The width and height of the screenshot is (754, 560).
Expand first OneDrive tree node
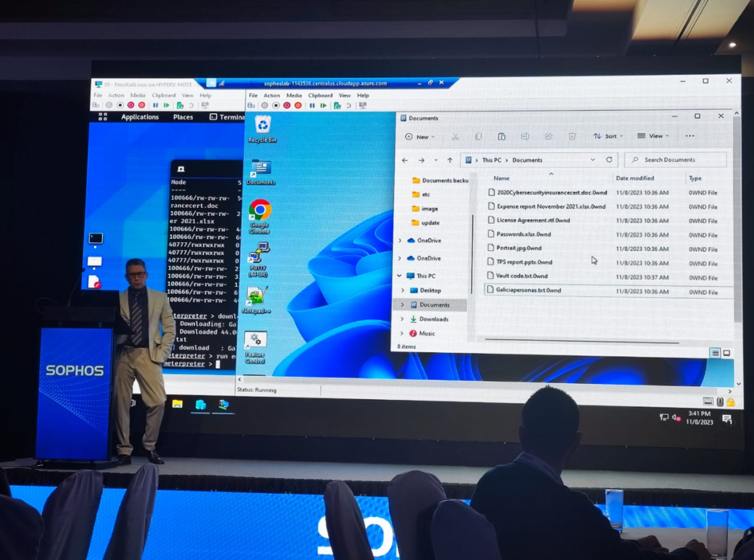(400, 240)
